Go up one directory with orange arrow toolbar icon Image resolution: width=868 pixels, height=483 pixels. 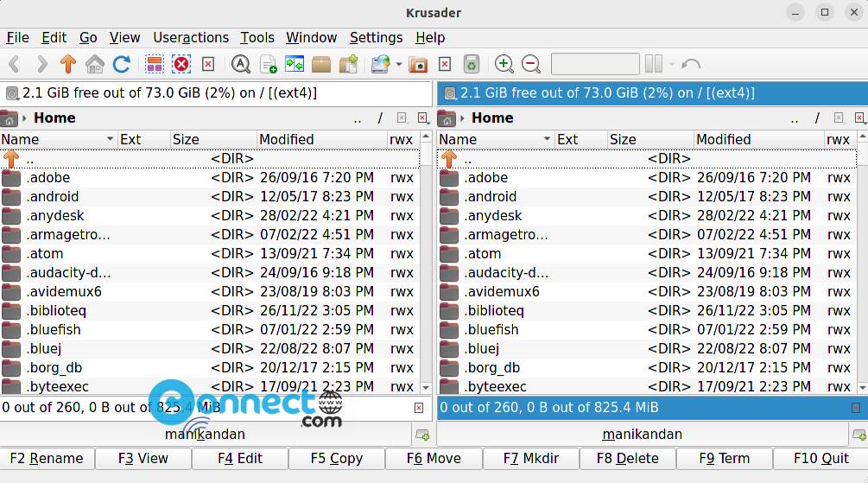point(68,64)
